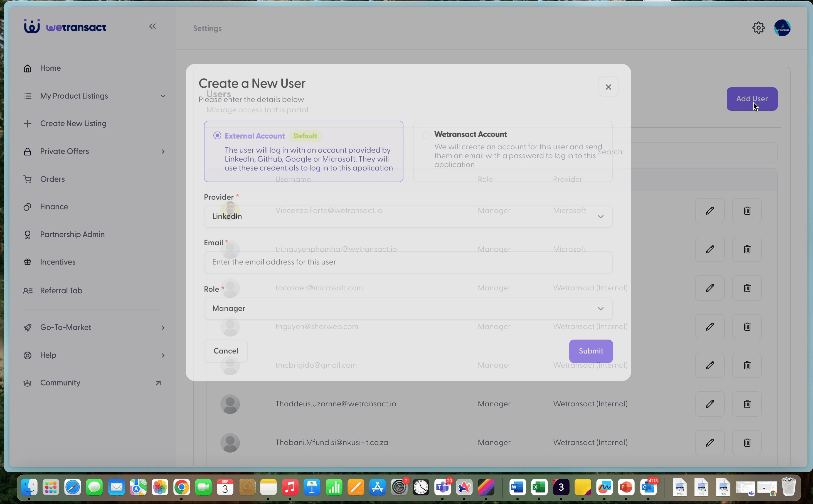This screenshot has width=813, height=504.
Task: Open the settings gear icon
Action: [x=758, y=28]
